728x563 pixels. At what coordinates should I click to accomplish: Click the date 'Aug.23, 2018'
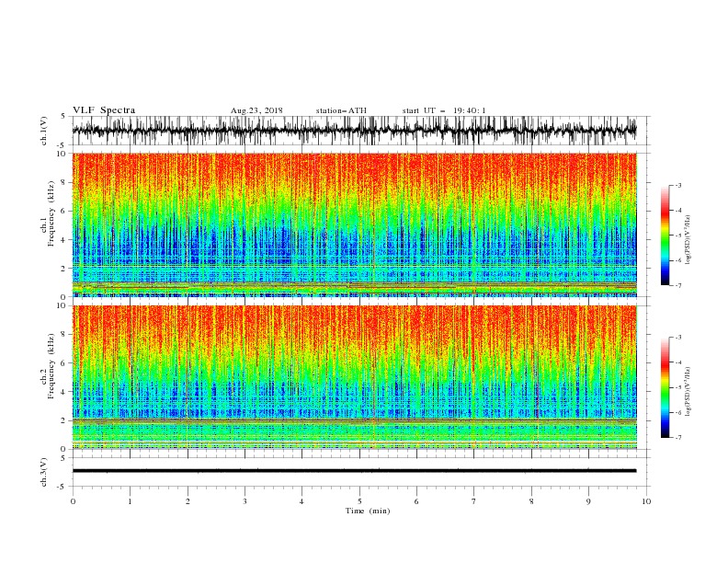(x=256, y=110)
